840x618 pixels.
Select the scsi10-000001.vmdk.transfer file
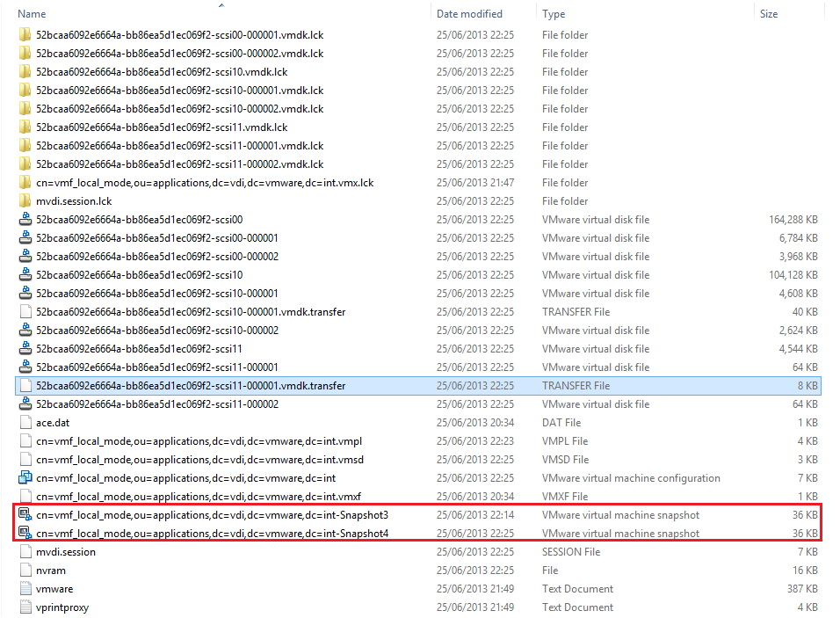click(x=190, y=312)
